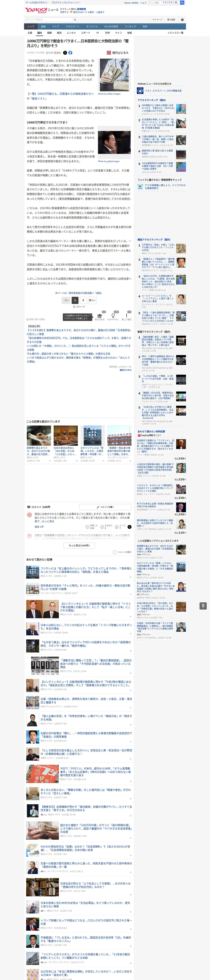Open the politician photo in article

(x=114, y=143)
